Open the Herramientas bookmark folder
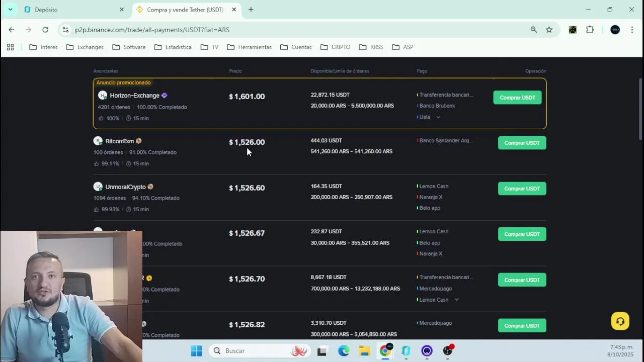 pos(250,47)
